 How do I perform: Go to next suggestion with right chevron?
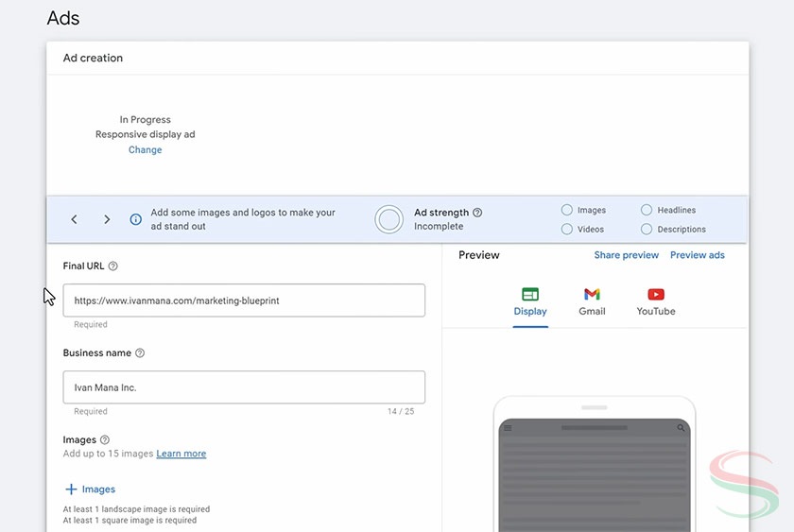107,219
